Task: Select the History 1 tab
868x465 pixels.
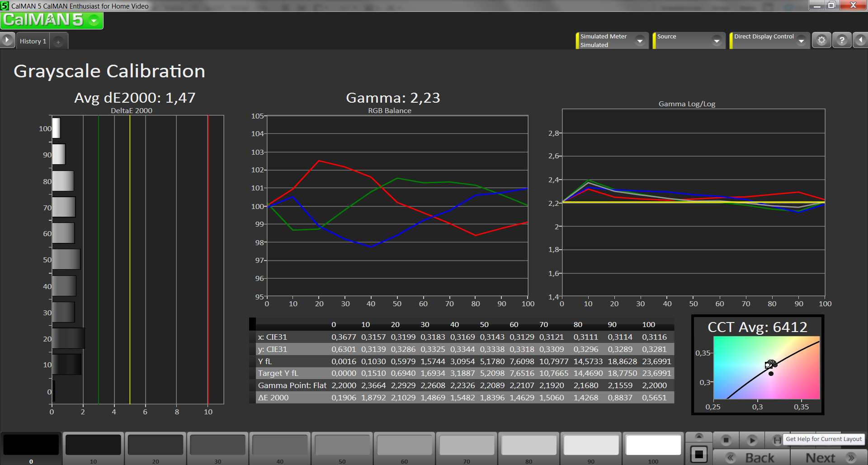Action: (x=33, y=41)
